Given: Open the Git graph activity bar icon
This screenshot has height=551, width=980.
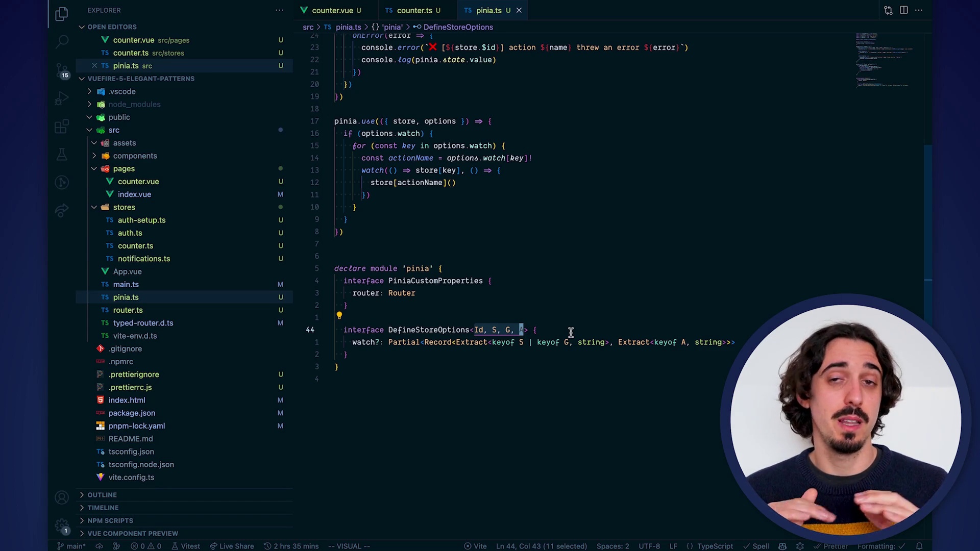Looking at the screenshot, I should [x=62, y=182].
